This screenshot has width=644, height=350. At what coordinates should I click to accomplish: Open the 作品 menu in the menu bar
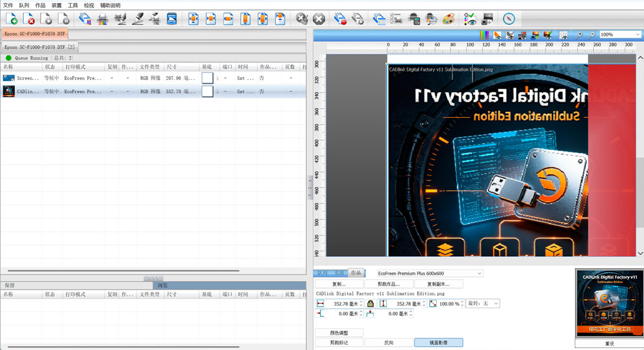pos(40,5)
